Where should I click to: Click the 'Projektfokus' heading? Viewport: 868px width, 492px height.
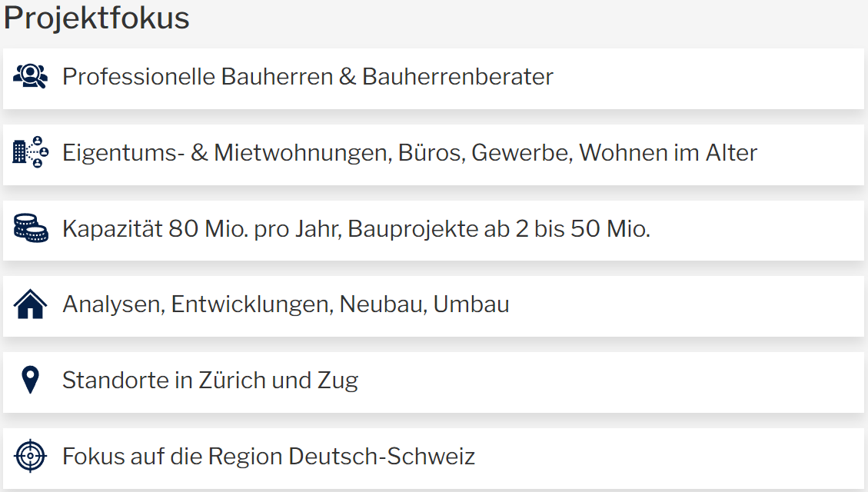pyautogui.click(x=97, y=18)
